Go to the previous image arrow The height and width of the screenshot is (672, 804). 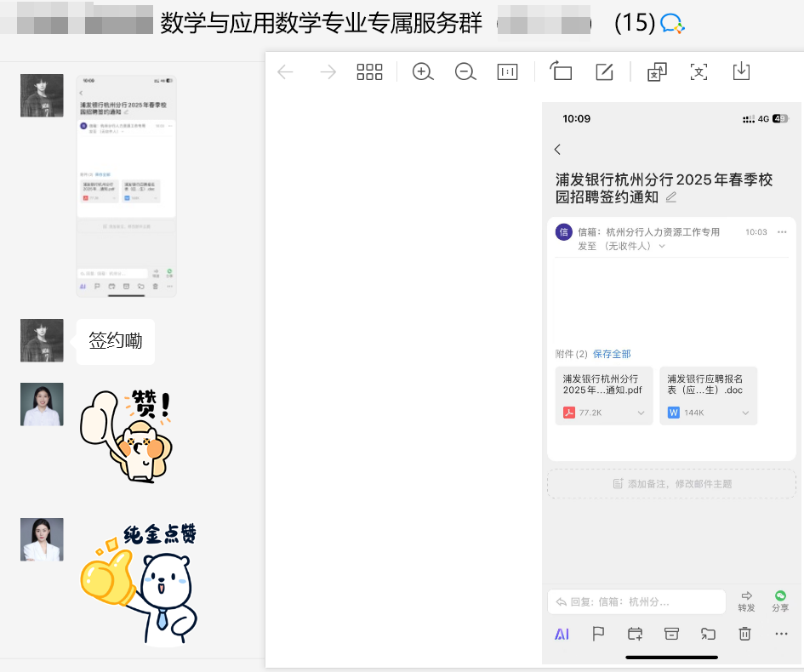[x=285, y=72]
